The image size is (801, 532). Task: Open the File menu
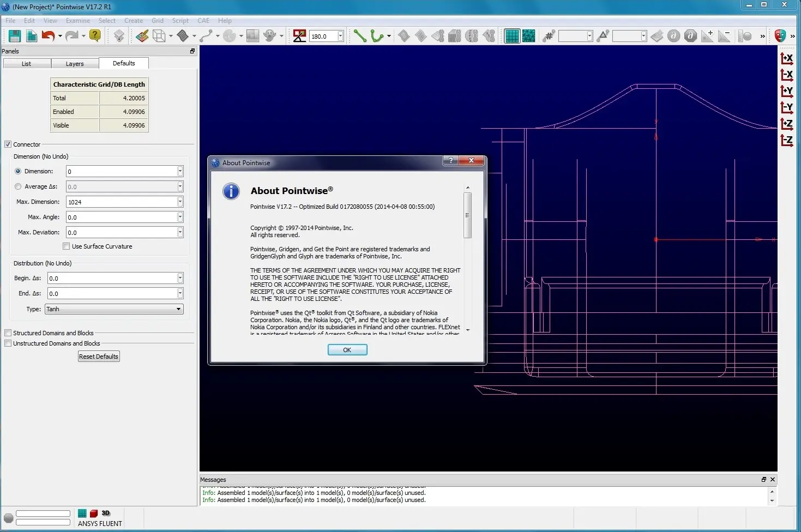10,21
